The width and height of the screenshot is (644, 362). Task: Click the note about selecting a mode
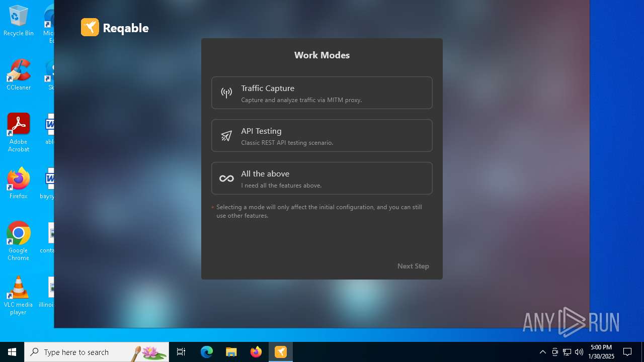click(x=319, y=211)
